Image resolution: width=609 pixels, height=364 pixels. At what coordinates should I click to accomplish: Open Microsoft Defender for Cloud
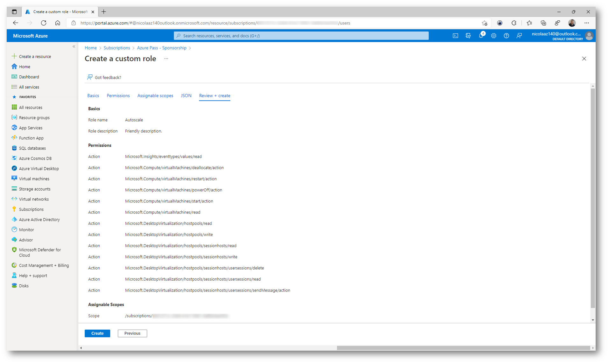point(39,252)
